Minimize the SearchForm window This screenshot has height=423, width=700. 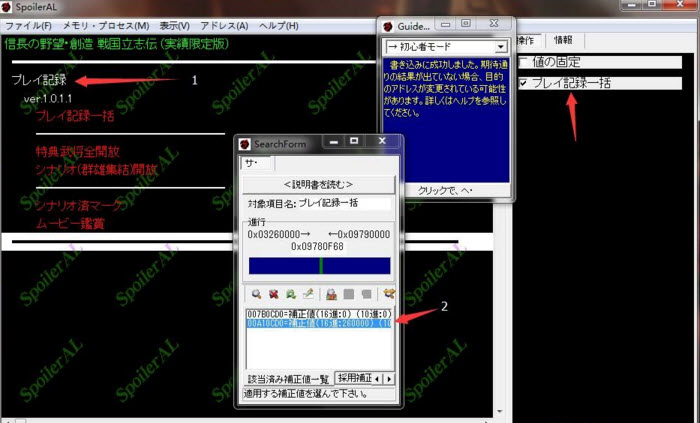[334, 141]
